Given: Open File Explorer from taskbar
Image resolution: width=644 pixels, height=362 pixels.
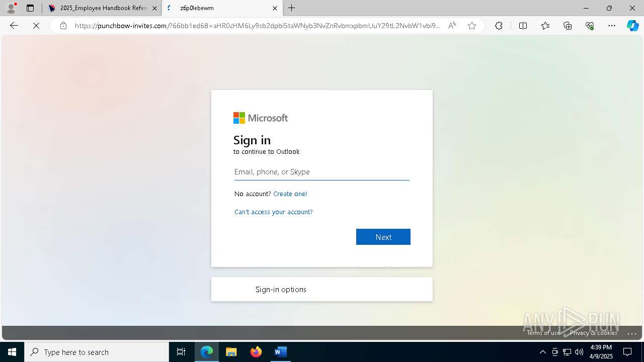Looking at the screenshot, I should (x=231, y=352).
